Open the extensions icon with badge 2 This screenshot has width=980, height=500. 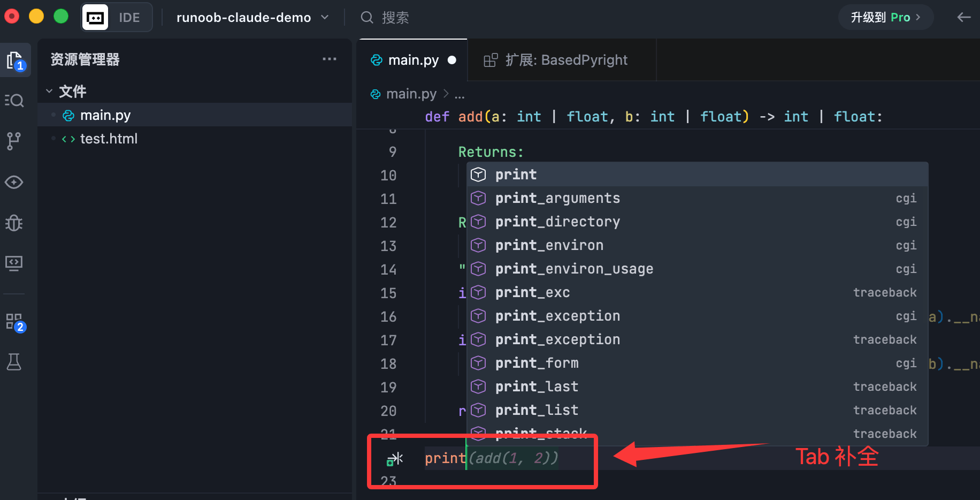point(14,322)
